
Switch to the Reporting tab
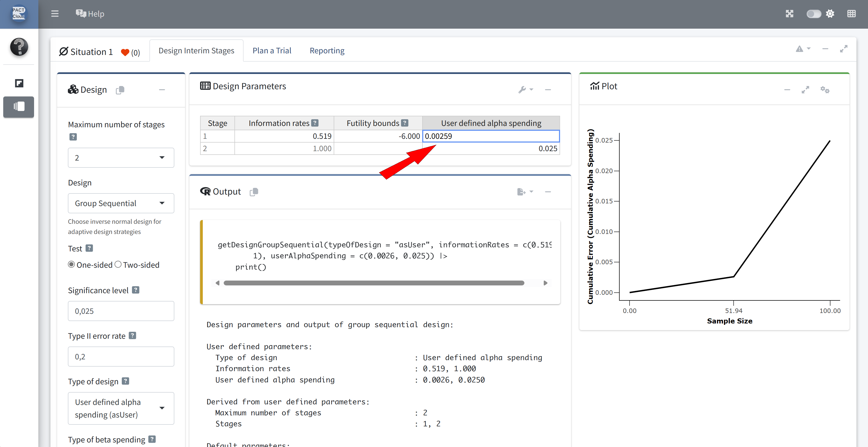coord(326,50)
